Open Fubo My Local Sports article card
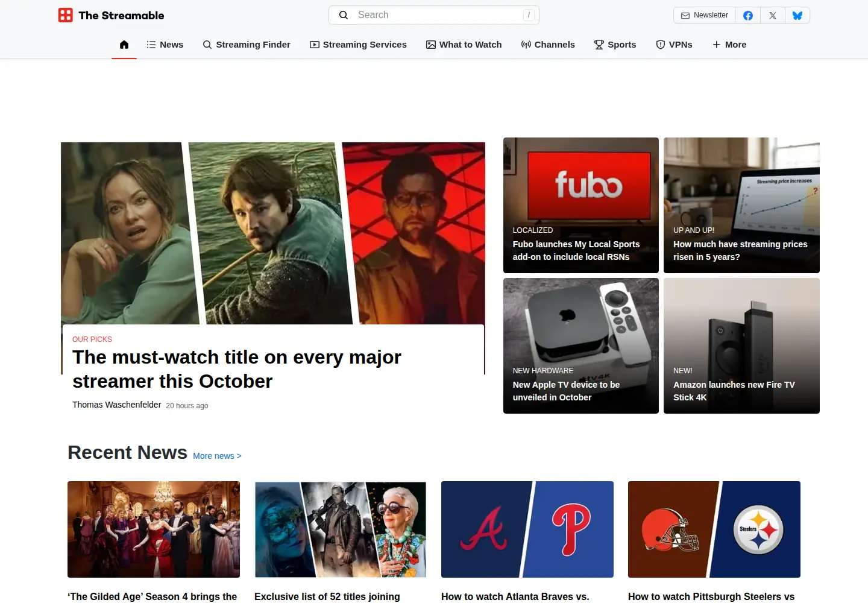 pos(581,205)
